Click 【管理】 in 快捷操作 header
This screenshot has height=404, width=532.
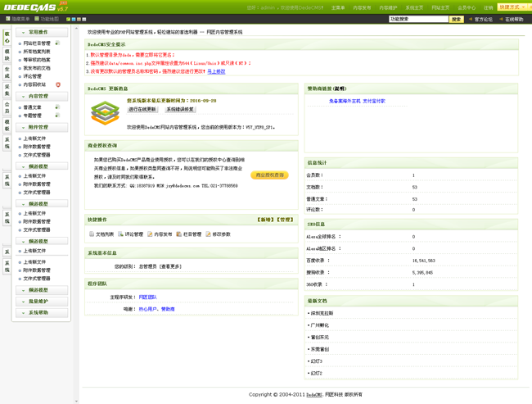point(285,220)
